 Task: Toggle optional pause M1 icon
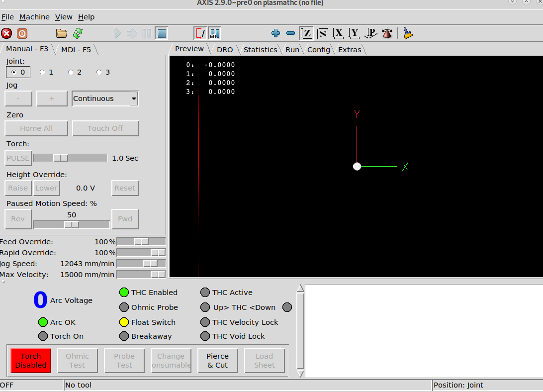[x=215, y=34]
